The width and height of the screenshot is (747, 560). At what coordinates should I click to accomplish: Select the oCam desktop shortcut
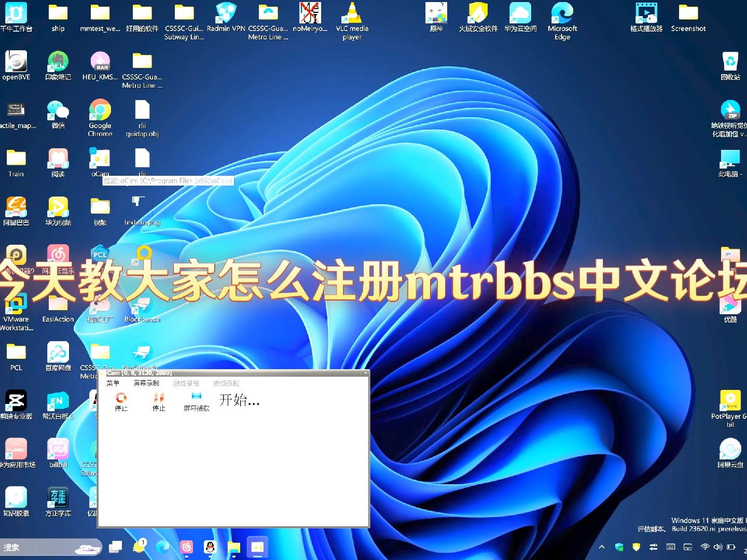click(100, 163)
